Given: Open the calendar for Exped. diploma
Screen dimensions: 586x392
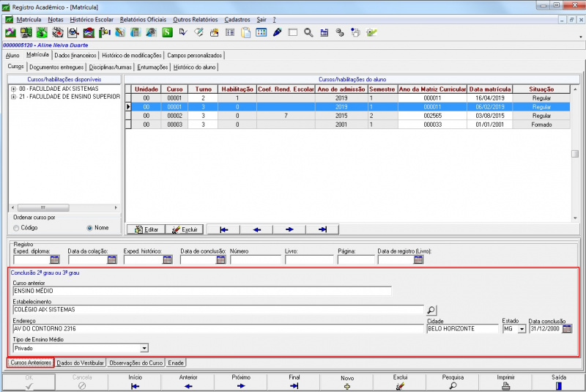Looking at the screenshot, I should 54,259.
